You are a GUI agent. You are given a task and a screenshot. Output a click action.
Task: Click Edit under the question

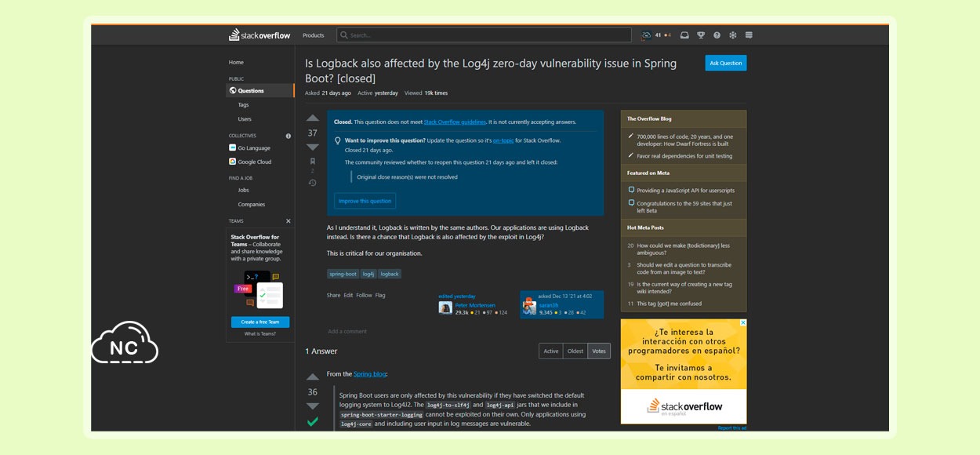tap(348, 295)
